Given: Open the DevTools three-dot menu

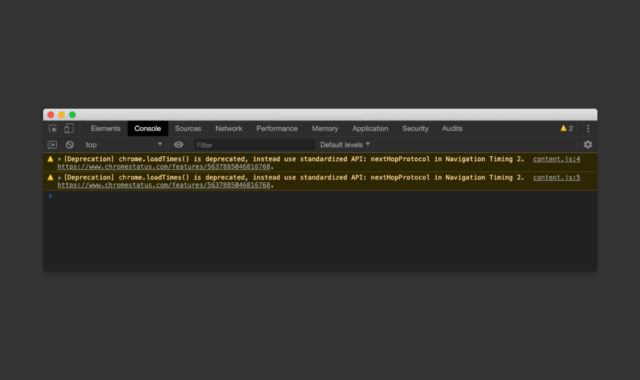Looking at the screenshot, I should tap(588, 129).
